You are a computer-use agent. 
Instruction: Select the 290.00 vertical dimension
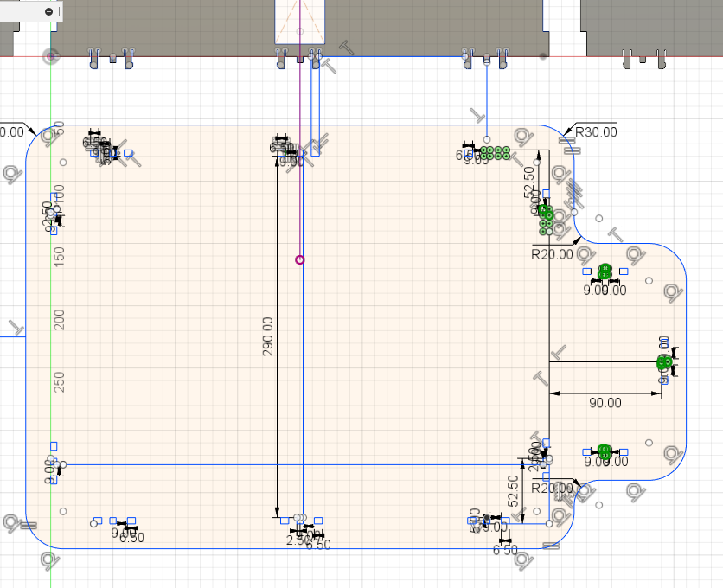pyautogui.click(x=268, y=336)
